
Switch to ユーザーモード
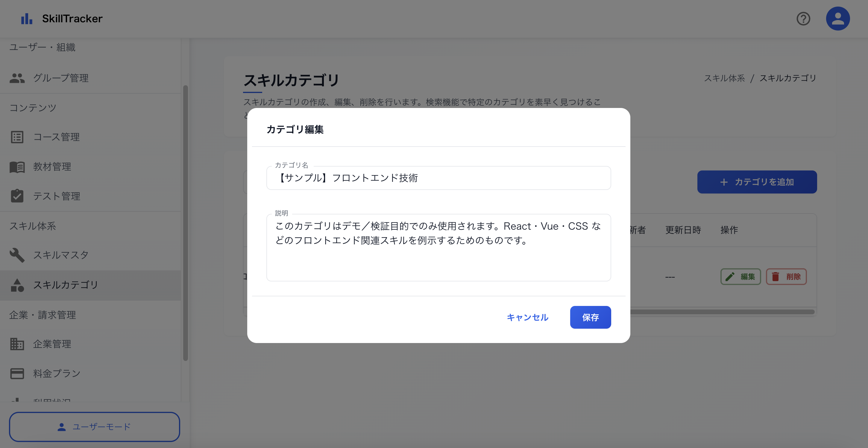[95, 427]
